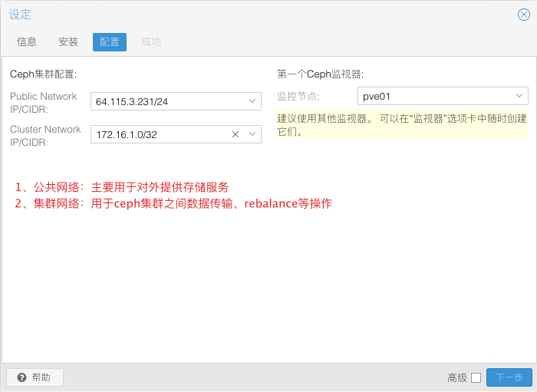The width and height of the screenshot is (537, 392).
Task: Click the 设定 dialog title
Action: [x=20, y=15]
